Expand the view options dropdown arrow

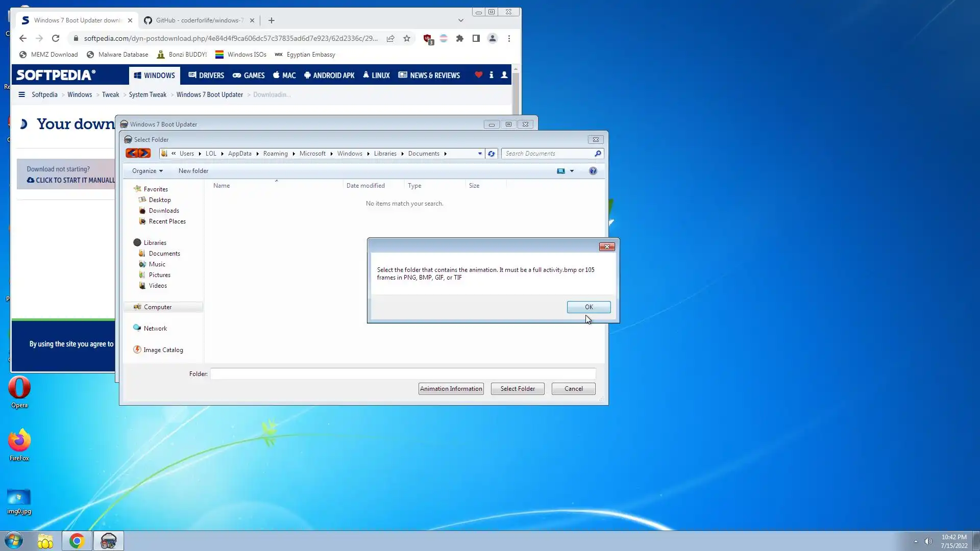(x=572, y=171)
